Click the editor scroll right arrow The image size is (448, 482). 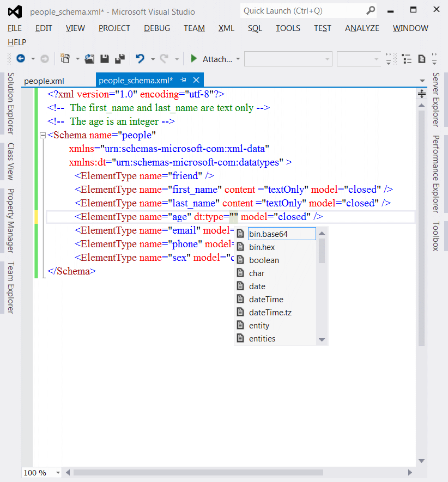(410, 473)
